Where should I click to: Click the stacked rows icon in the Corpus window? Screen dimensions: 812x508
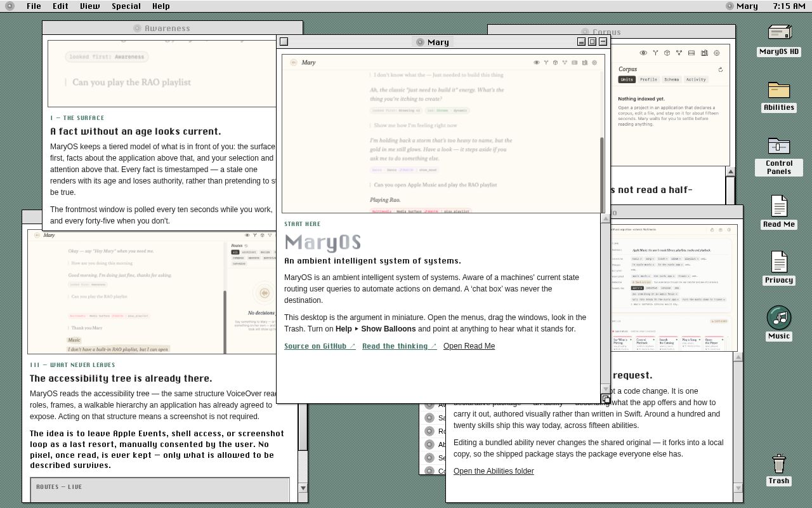click(691, 53)
